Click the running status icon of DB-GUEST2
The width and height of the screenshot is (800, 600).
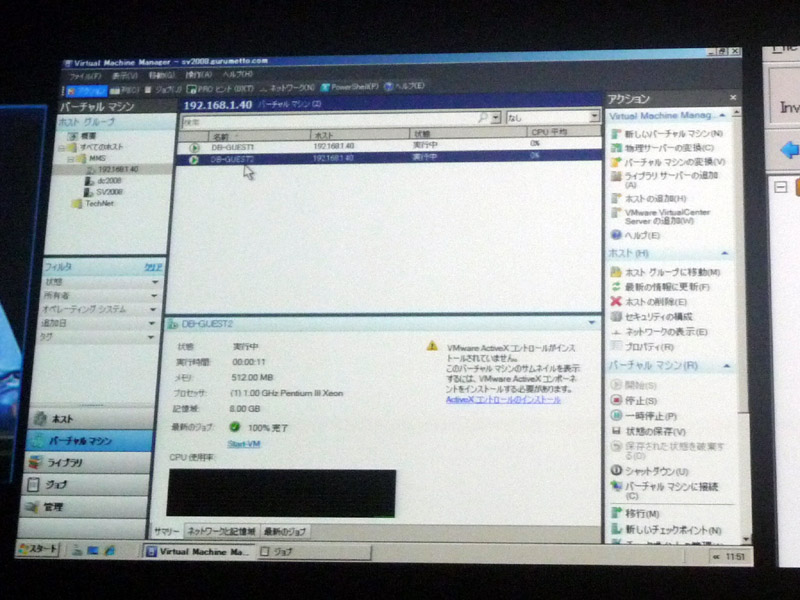[x=193, y=160]
